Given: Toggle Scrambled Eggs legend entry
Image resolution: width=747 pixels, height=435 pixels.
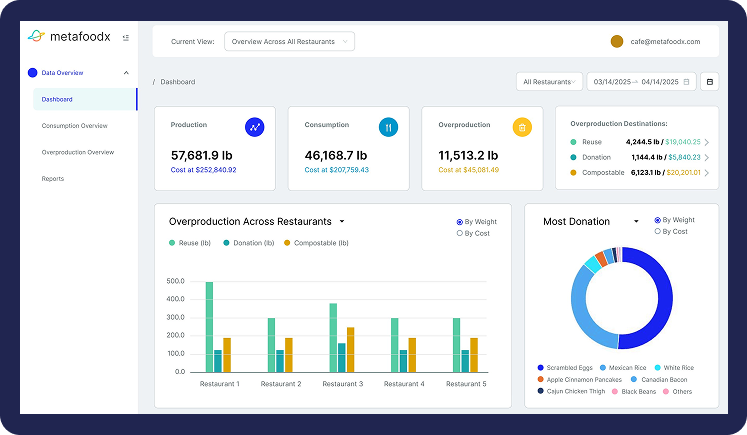Looking at the screenshot, I should point(565,368).
